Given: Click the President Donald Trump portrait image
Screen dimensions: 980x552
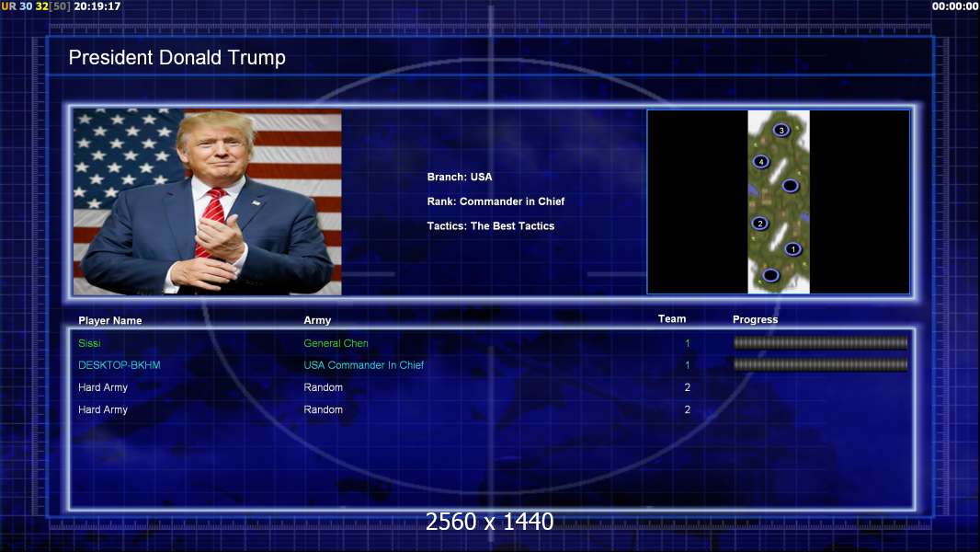Looking at the screenshot, I should [x=208, y=201].
